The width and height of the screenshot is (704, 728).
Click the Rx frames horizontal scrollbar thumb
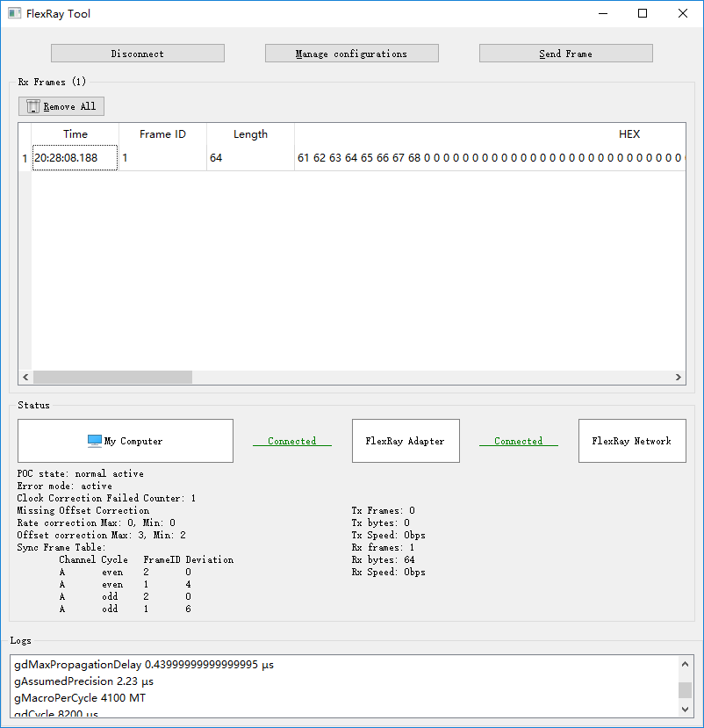point(112,377)
